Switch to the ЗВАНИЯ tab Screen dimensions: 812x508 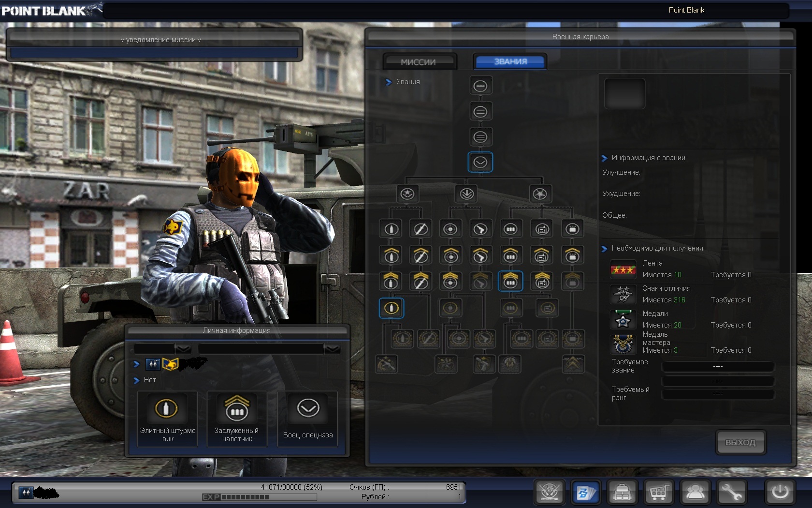pos(510,62)
